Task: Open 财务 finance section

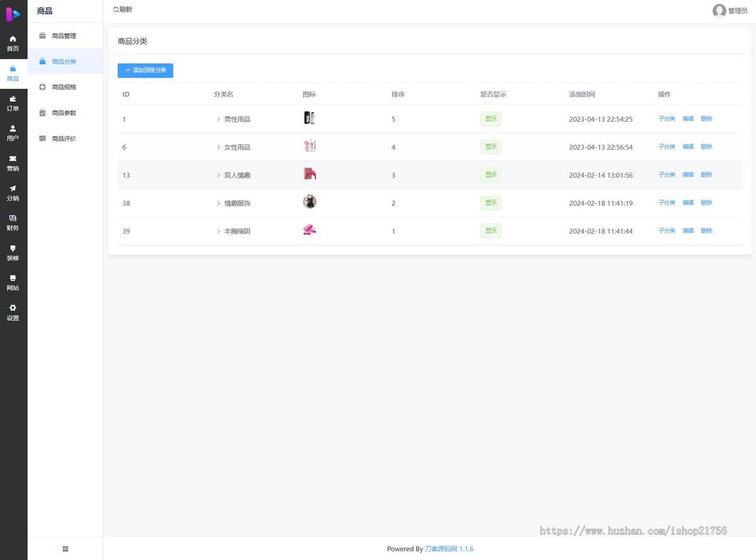Action: [x=13, y=222]
